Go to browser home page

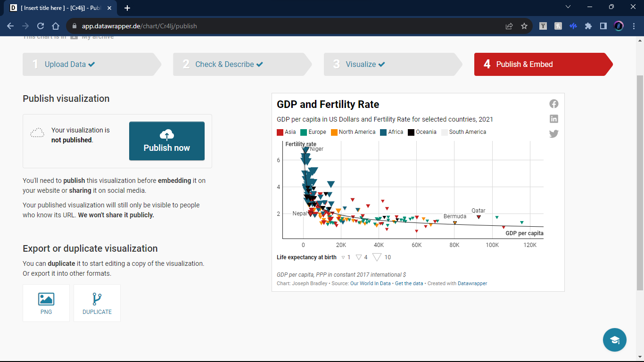click(56, 26)
